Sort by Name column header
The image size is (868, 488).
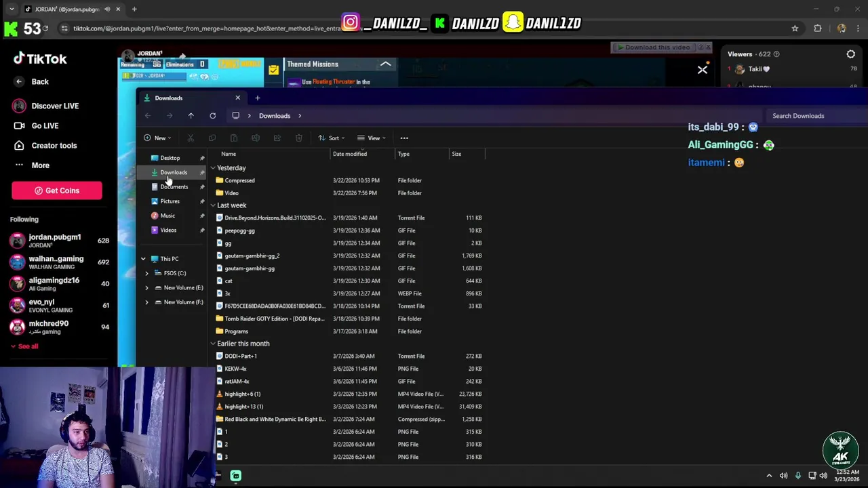coord(229,154)
